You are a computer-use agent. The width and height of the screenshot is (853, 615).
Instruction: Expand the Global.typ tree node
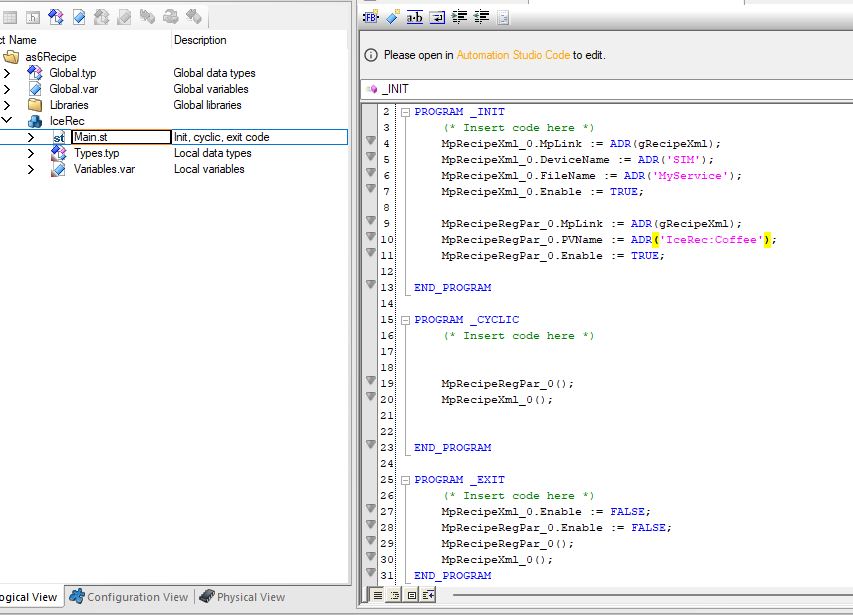(7, 73)
